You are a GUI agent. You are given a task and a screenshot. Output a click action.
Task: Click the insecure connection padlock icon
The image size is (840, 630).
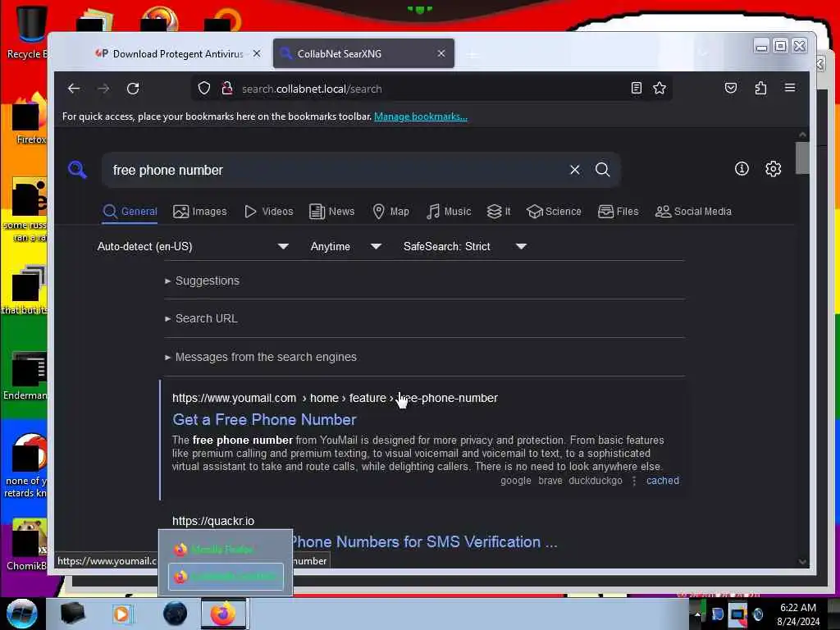(227, 89)
